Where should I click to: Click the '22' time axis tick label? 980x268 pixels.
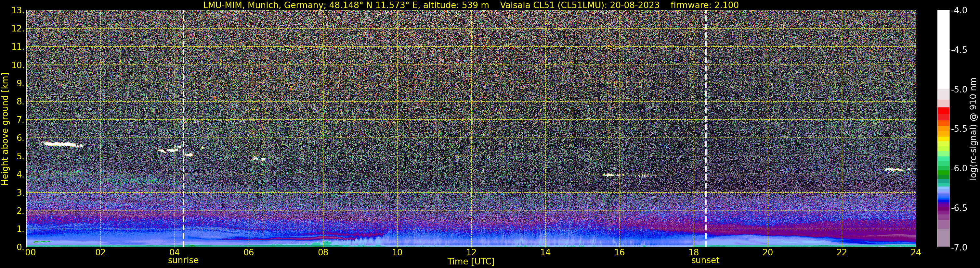tap(842, 252)
